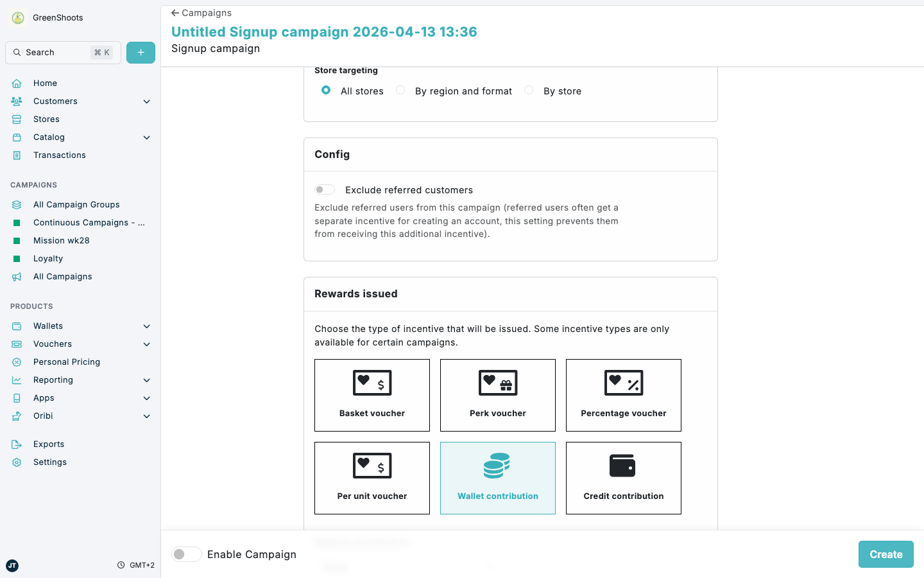Open the Home sidebar icon
The image size is (924, 578).
[x=17, y=83]
